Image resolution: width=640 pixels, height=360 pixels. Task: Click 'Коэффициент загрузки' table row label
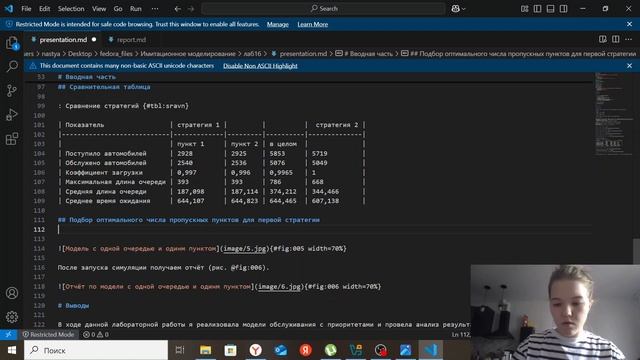pos(104,172)
